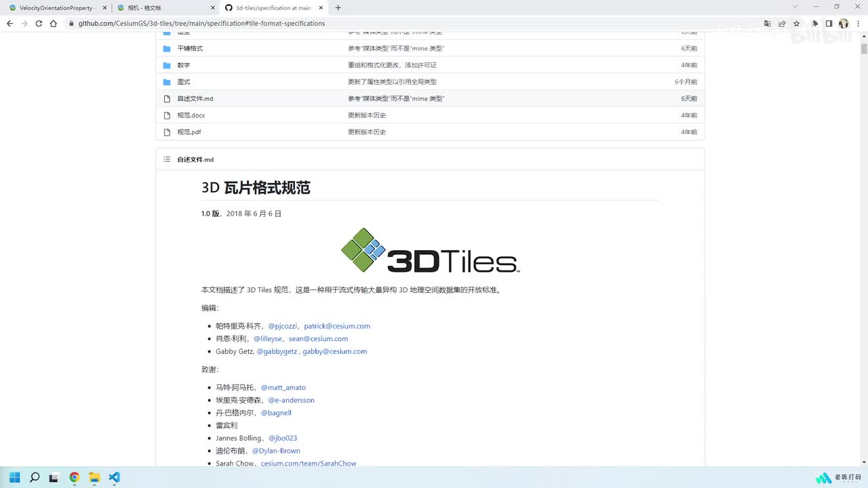The image size is (868, 488).
Task: Reload the page with the refresh icon
Action: click(x=39, y=23)
